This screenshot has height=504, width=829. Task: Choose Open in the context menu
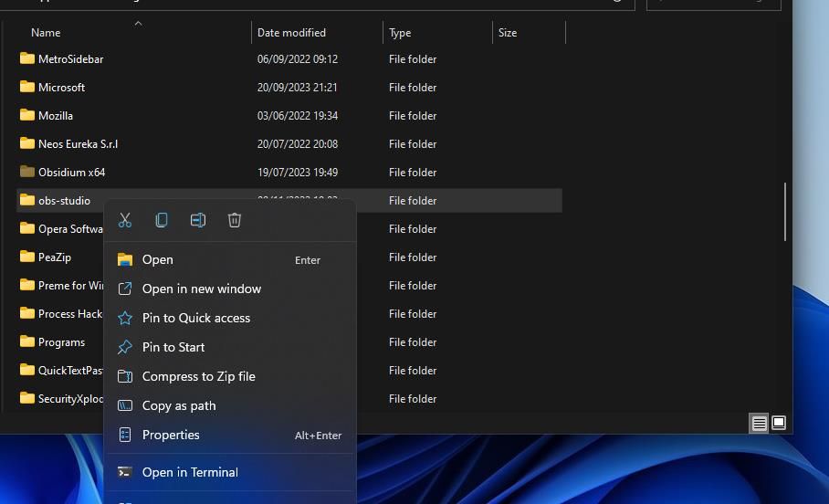point(158,259)
